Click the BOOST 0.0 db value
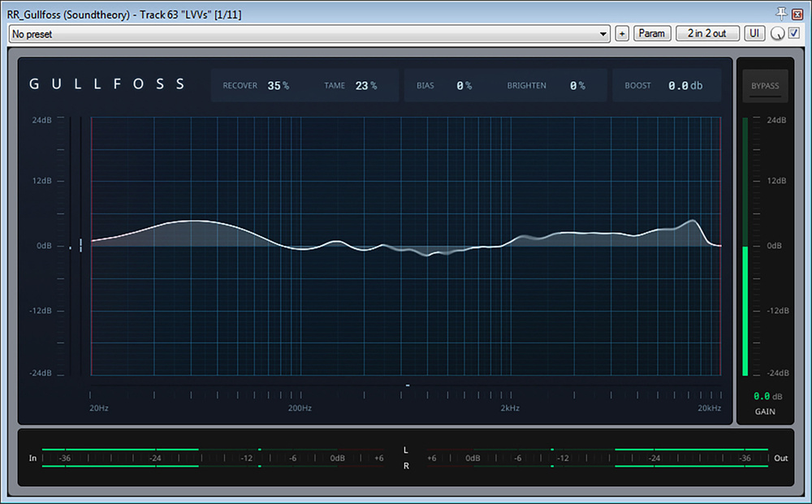 coord(685,85)
